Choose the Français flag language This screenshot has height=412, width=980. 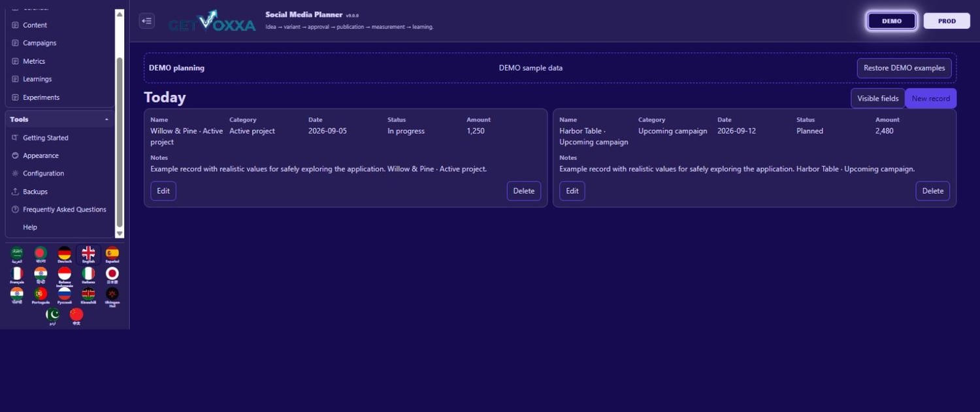click(17, 275)
